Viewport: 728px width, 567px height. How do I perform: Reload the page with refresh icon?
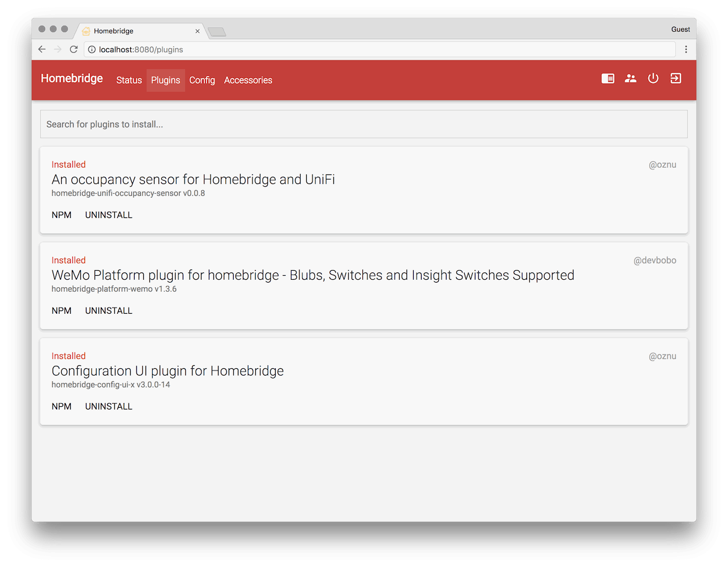tap(74, 49)
